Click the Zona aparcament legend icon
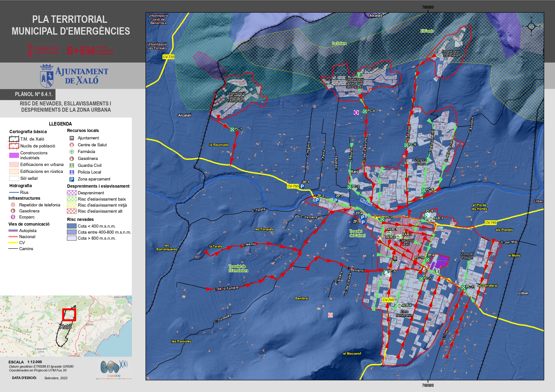The image size is (555, 392). (72, 179)
